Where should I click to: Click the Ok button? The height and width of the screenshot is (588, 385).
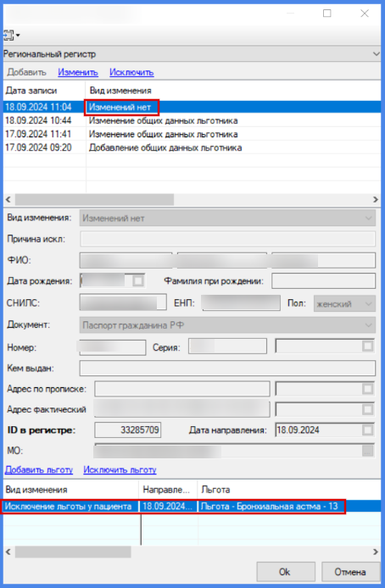[x=286, y=572]
